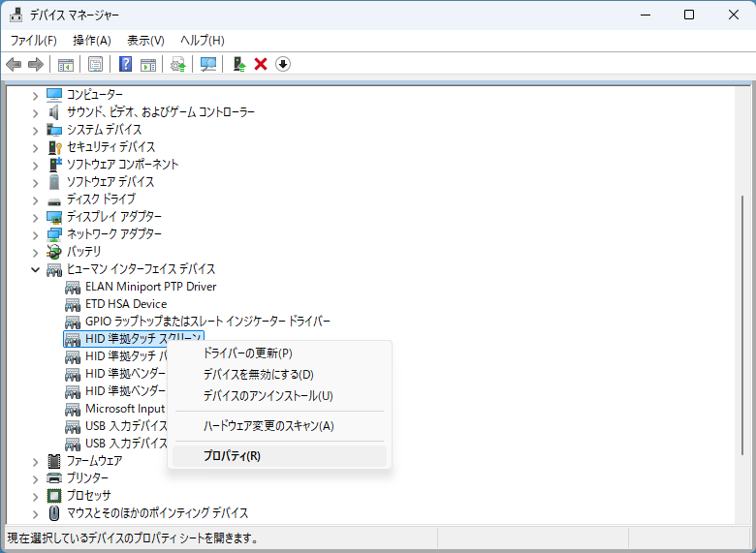Click the バッテリ battery icon
The height and width of the screenshot is (553, 756).
(x=54, y=252)
